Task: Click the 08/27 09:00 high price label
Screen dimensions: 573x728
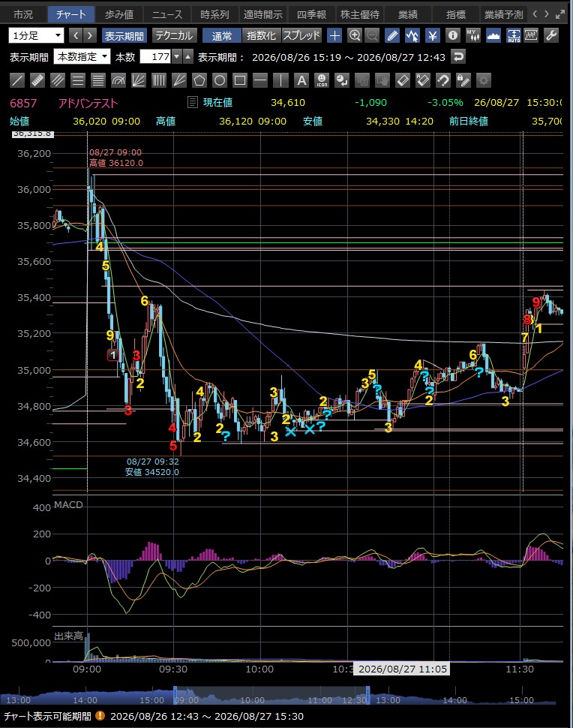Action: [116, 158]
